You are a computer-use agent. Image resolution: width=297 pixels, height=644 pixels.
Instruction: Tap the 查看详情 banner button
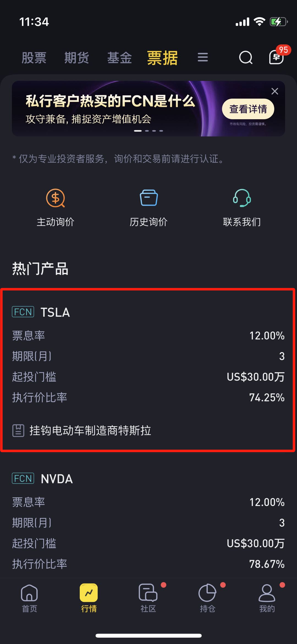click(248, 109)
